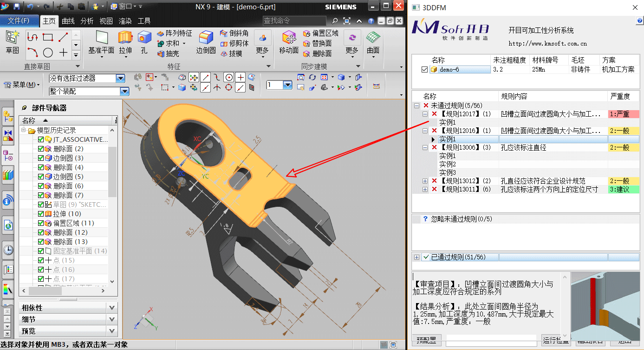
Task: Open the 没有选择过滤器 filter dropdown
Action: (120, 79)
